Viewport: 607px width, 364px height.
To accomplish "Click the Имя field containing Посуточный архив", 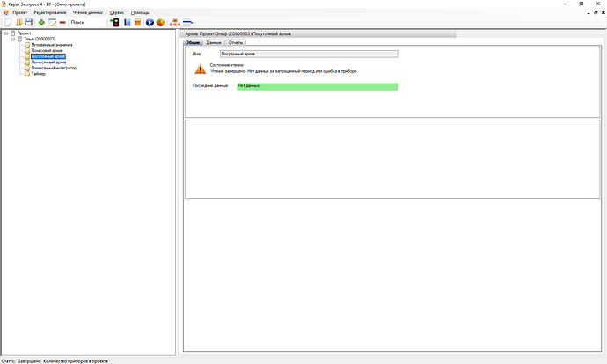I will point(308,54).
